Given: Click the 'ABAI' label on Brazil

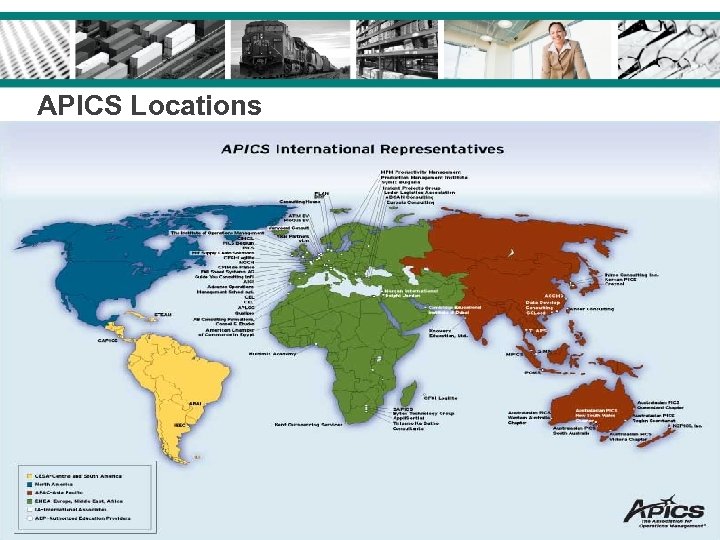Looking at the screenshot, I should 195,404.
